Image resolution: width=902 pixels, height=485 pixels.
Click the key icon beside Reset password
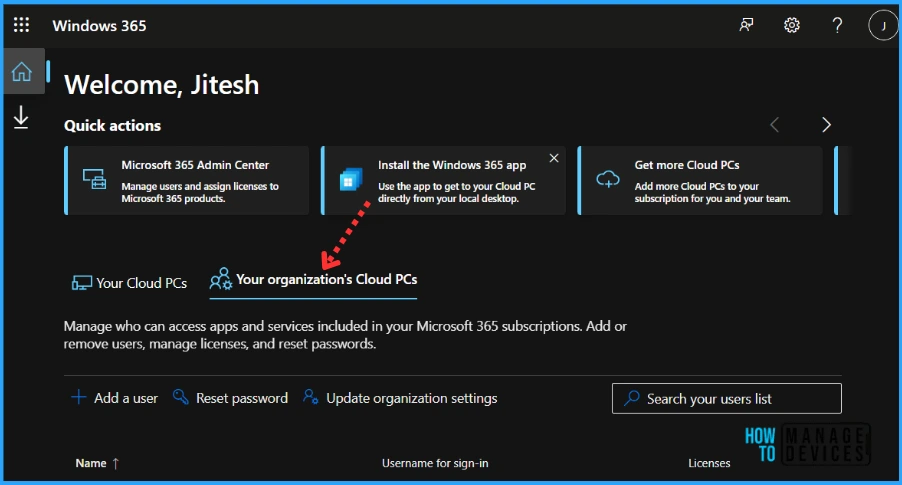coord(181,397)
